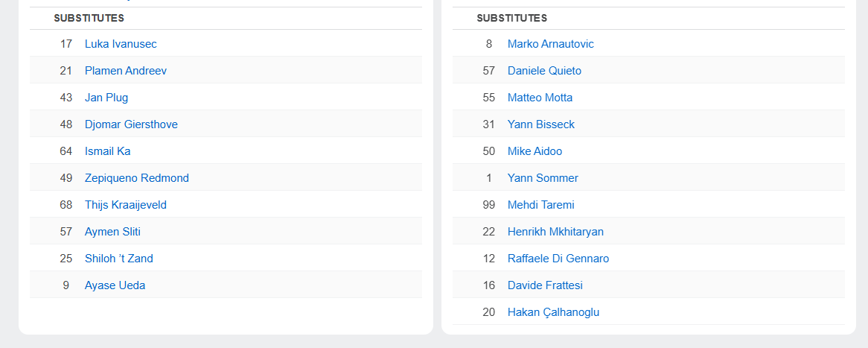The width and height of the screenshot is (868, 348).
Task: Click Henrikh Mkhitaryan substitute link
Action: [x=555, y=232]
